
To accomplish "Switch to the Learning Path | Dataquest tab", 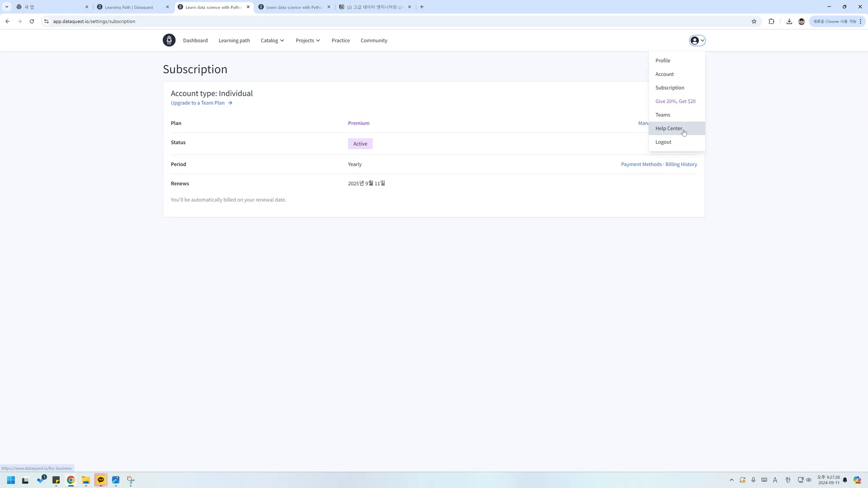I will tap(129, 7).
